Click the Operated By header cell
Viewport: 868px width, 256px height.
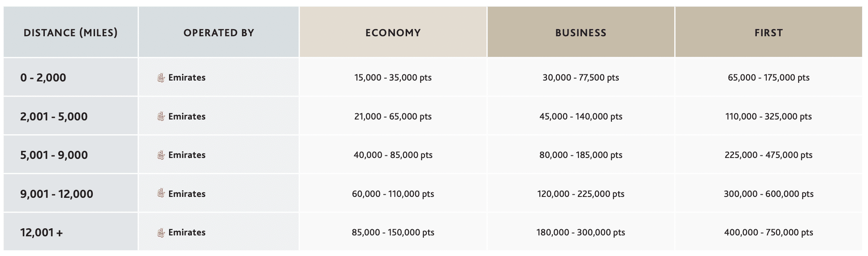219,33
